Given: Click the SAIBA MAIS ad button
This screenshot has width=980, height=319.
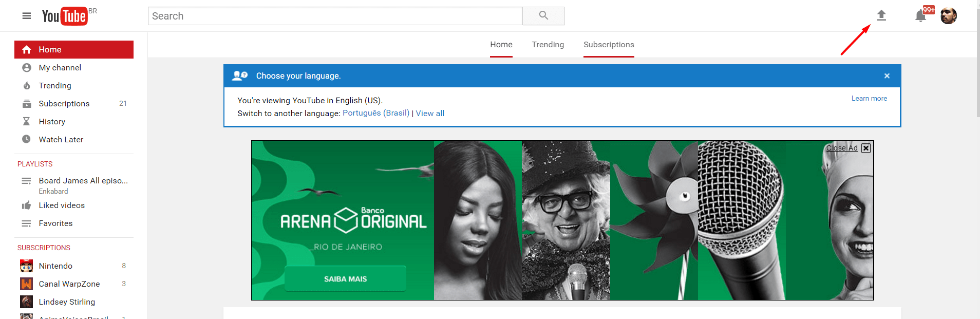Looking at the screenshot, I should (x=345, y=279).
